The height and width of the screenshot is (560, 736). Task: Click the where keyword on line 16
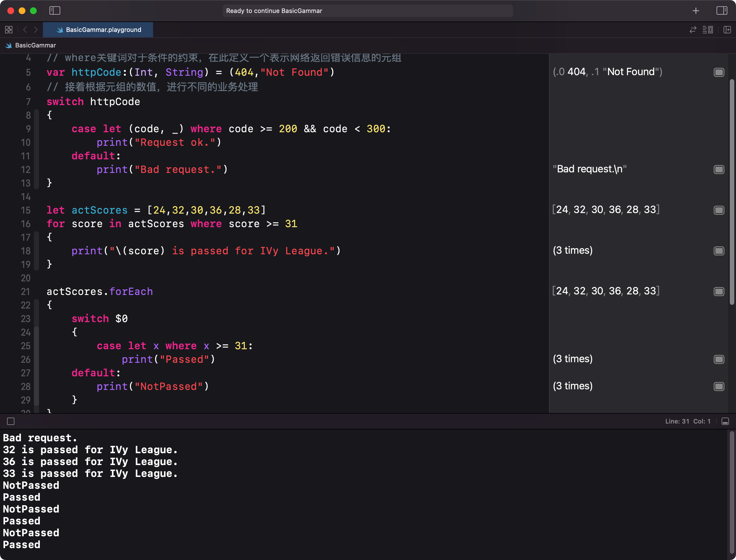(x=206, y=224)
